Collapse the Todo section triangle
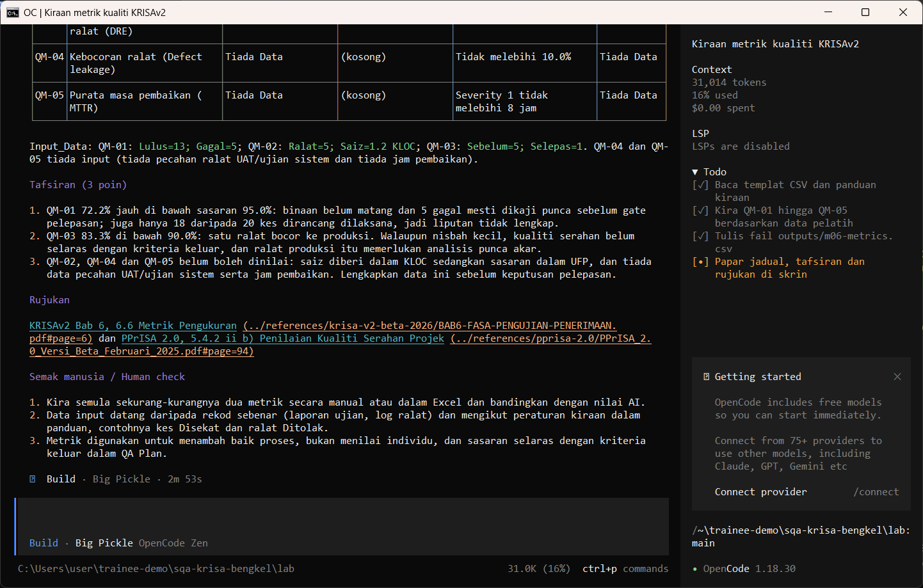923x588 pixels. (695, 172)
